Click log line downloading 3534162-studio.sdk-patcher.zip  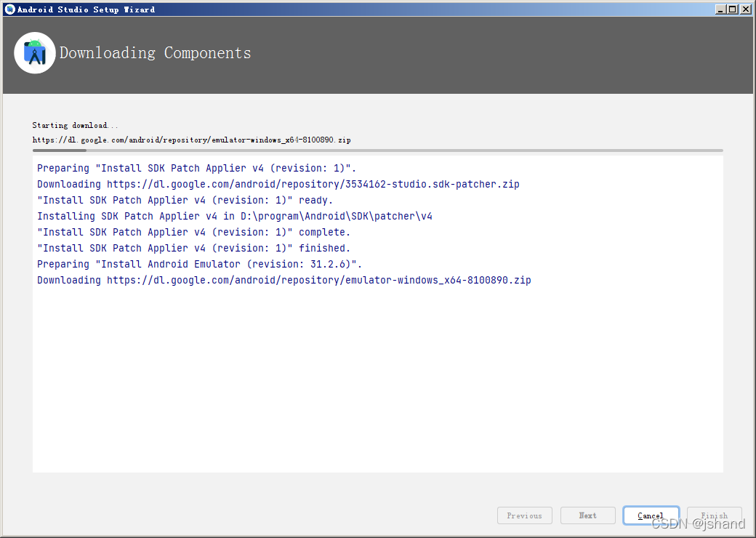click(x=278, y=184)
